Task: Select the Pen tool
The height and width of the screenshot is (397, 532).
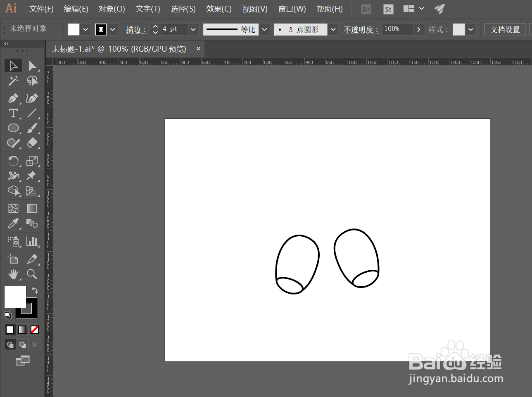Action: [x=13, y=98]
